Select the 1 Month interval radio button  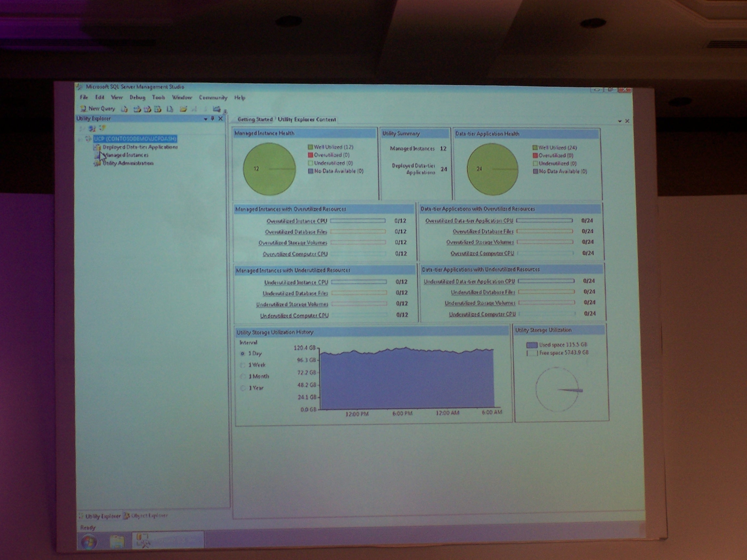[x=242, y=376]
